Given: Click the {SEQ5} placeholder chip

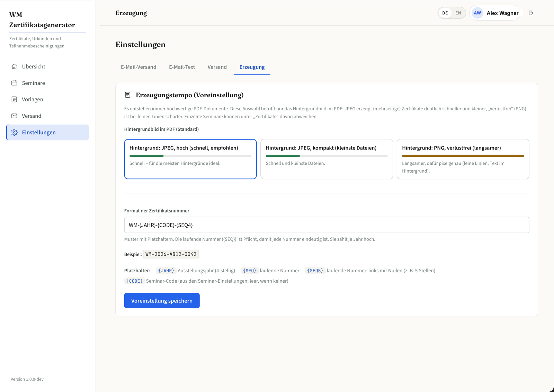Looking at the screenshot, I should [x=315, y=271].
